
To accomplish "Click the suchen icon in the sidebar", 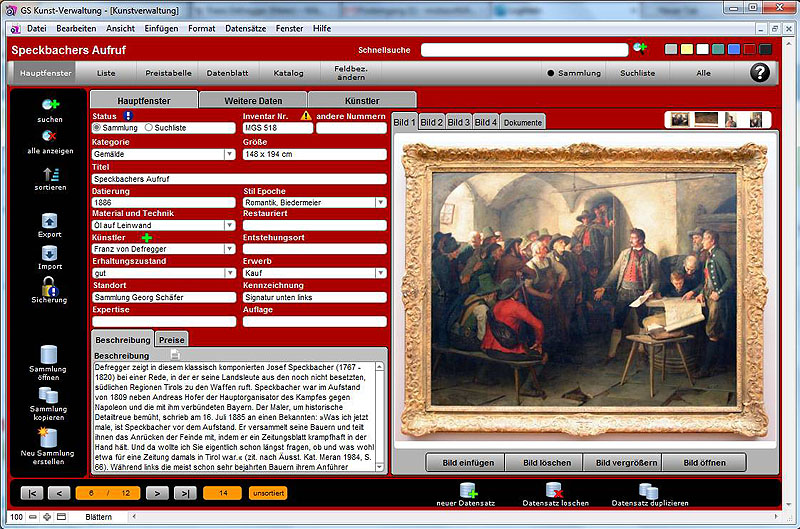I will tap(51, 105).
